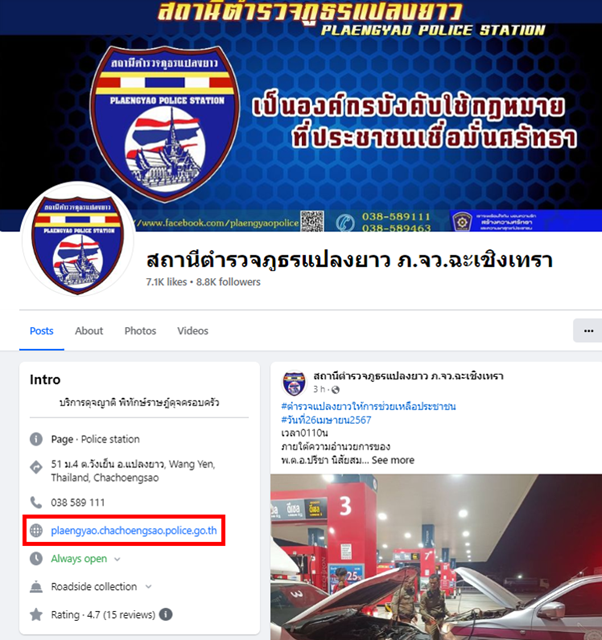Expand the Roadside collection services chevron
This screenshot has height=640, width=602.
tap(149, 587)
